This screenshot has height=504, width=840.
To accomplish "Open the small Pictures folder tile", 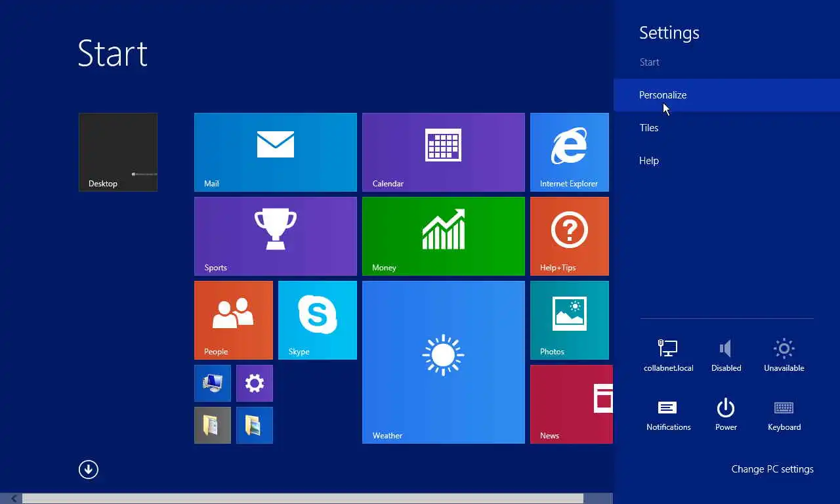I will pos(255,425).
